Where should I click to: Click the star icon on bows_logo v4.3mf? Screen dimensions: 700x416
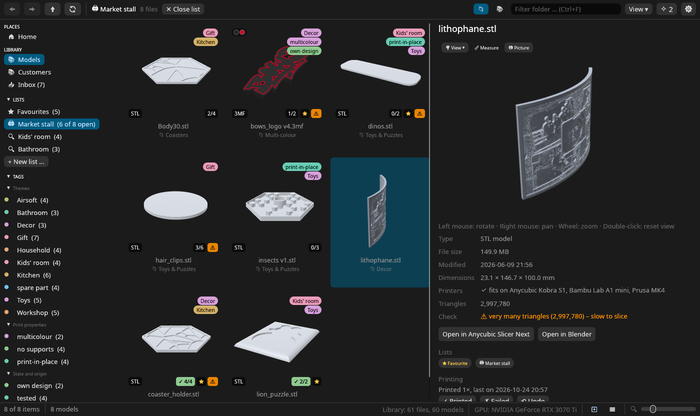305,113
